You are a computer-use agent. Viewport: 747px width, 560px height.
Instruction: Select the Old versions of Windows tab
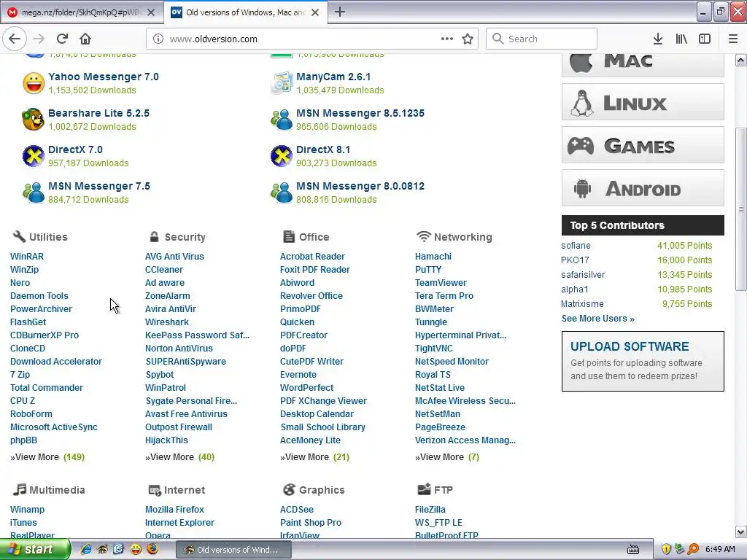246,12
